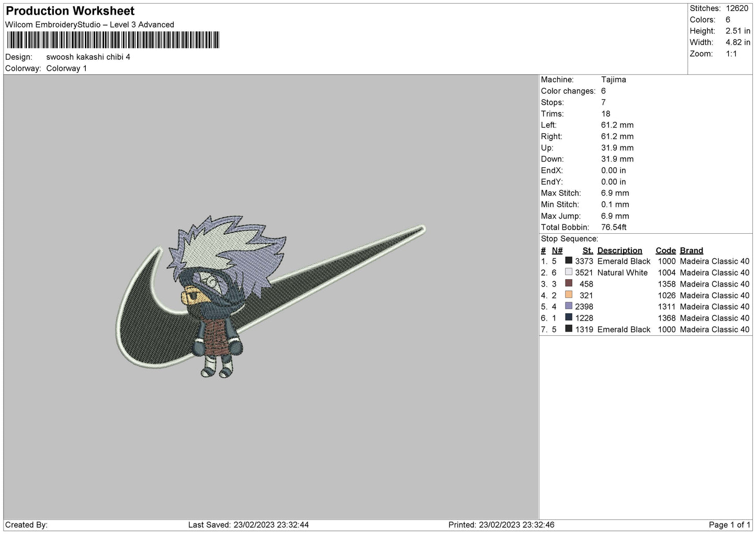Viewport: 756px width, 534px height.
Task: Select the Natural White color swatch
Action: (568, 272)
